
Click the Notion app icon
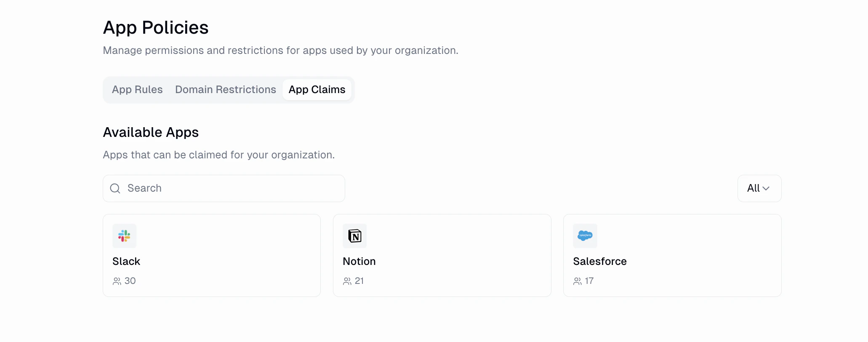354,236
